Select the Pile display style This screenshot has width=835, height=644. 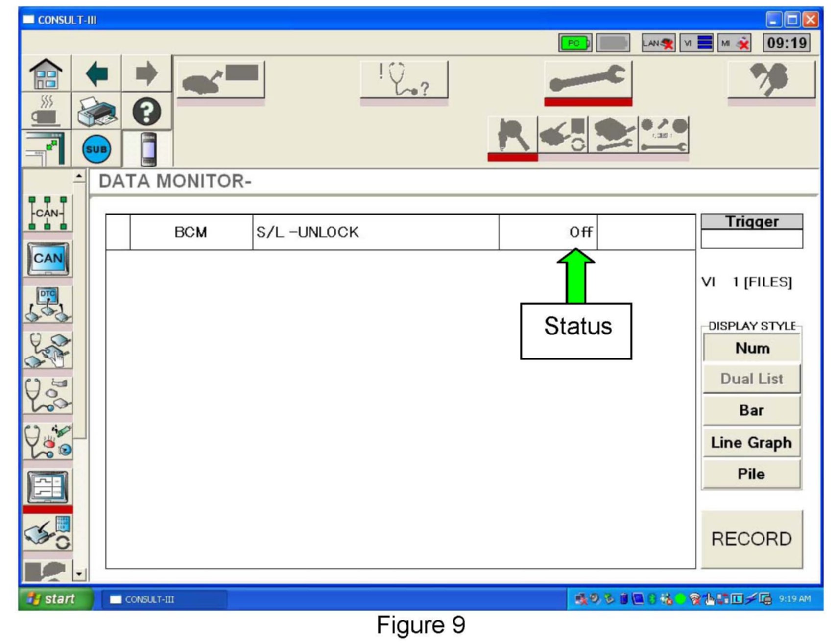click(x=752, y=474)
